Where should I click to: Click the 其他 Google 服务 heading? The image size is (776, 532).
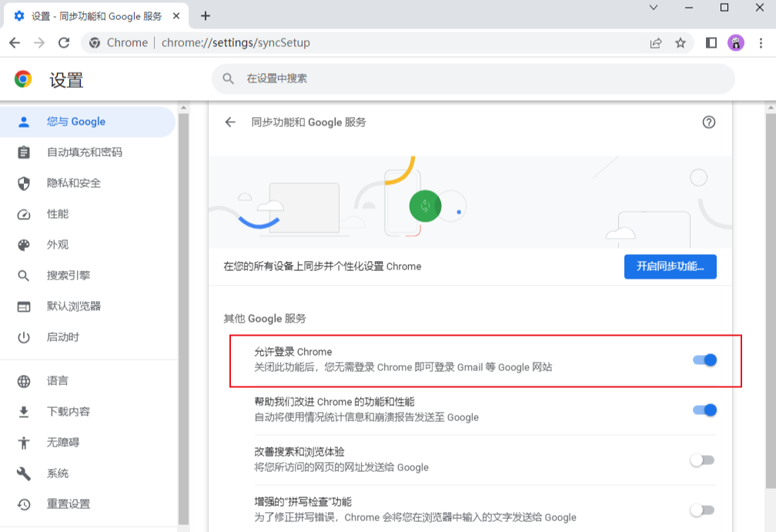265,318
